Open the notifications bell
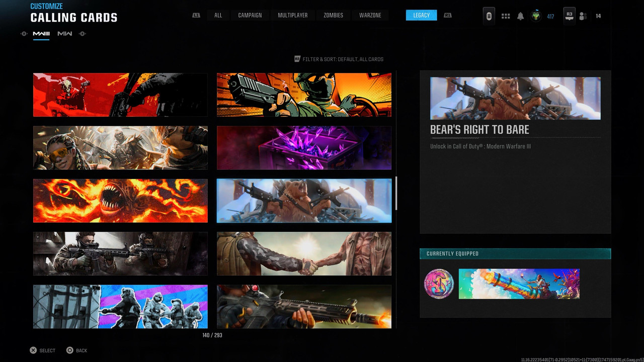This screenshot has width=644, height=362. point(521,16)
